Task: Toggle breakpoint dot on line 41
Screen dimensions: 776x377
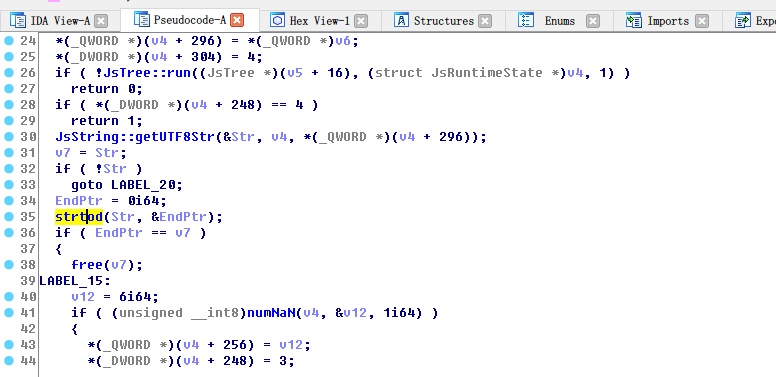Action: [9, 313]
